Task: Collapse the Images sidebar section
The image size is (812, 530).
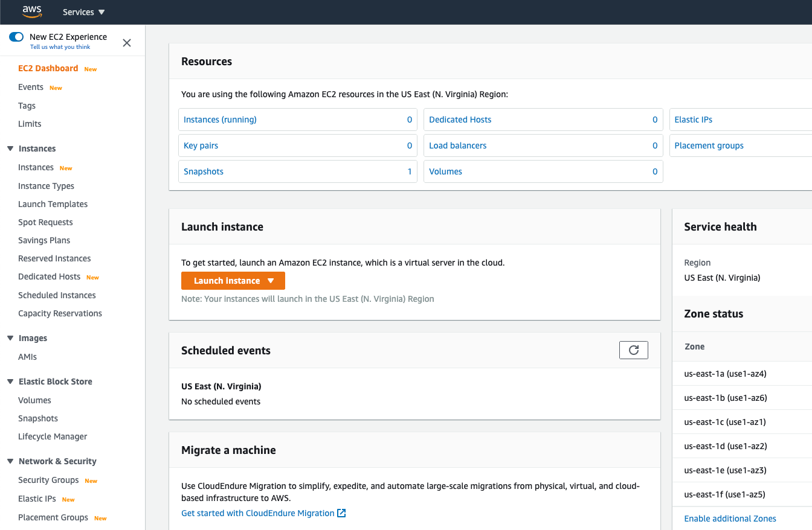Action: 10,338
